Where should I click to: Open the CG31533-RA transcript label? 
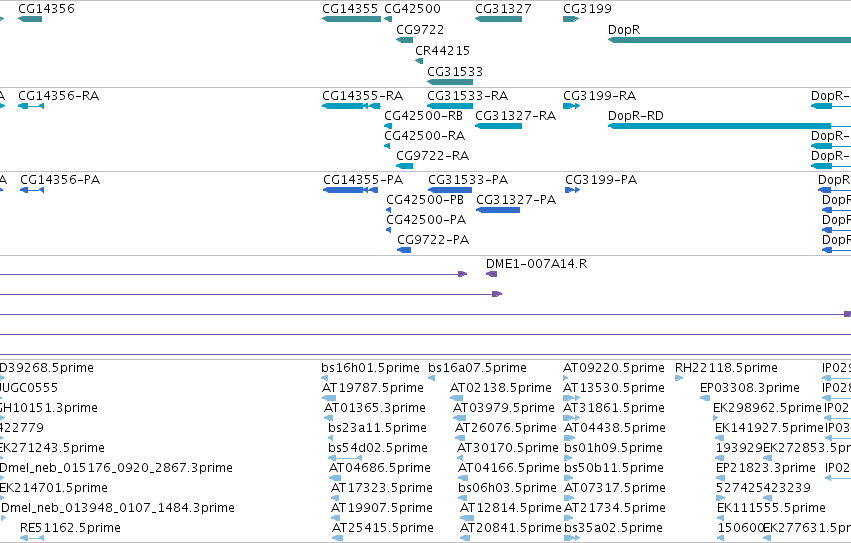(468, 96)
